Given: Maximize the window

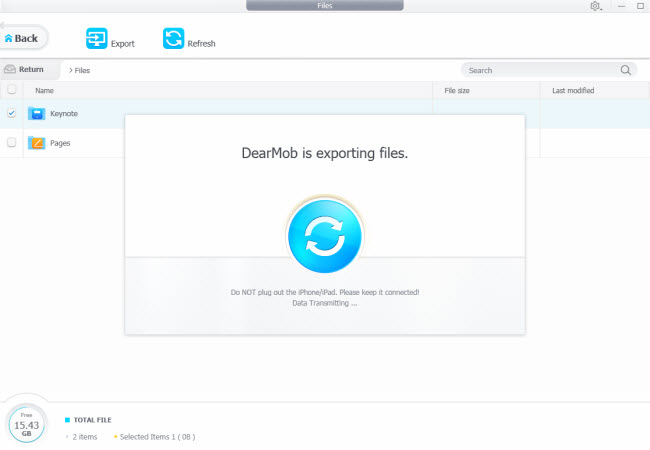Looking at the screenshot, I should pyautogui.click(x=640, y=6).
